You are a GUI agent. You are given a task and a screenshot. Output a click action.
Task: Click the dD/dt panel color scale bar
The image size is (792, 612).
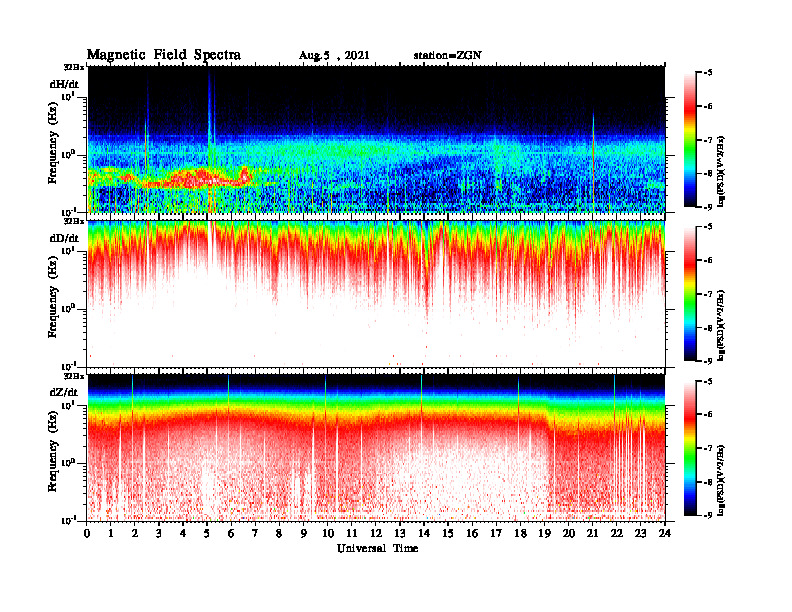(690, 294)
